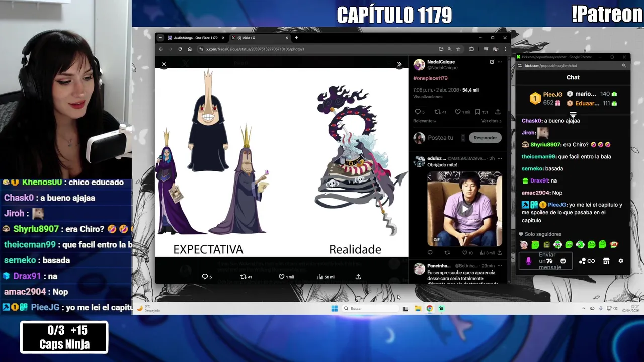Play the GIF in eduluz reply
The height and width of the screenshot is (362, 644).
[464, 209]
